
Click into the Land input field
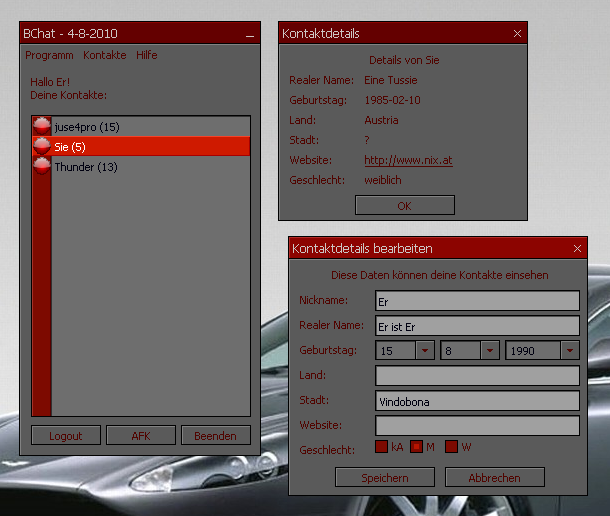point(477,376)
